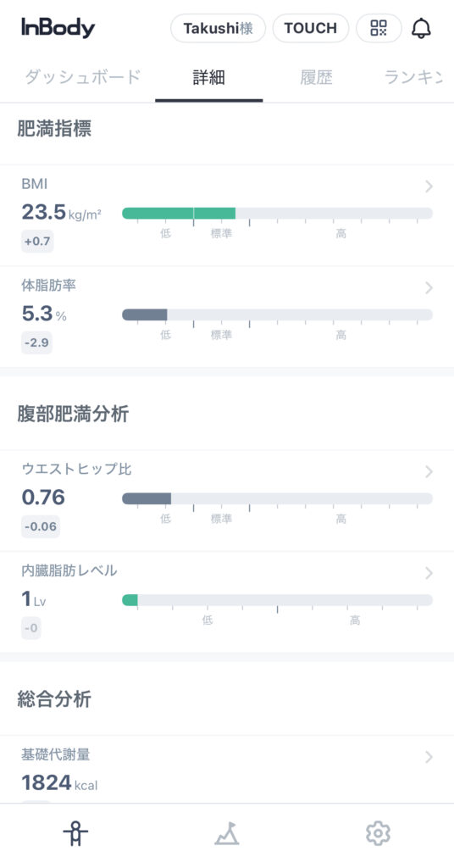Click the 体脂肪率 gray progress bar
The height and width of the screenshot is (868, 454).
(144, 314)
